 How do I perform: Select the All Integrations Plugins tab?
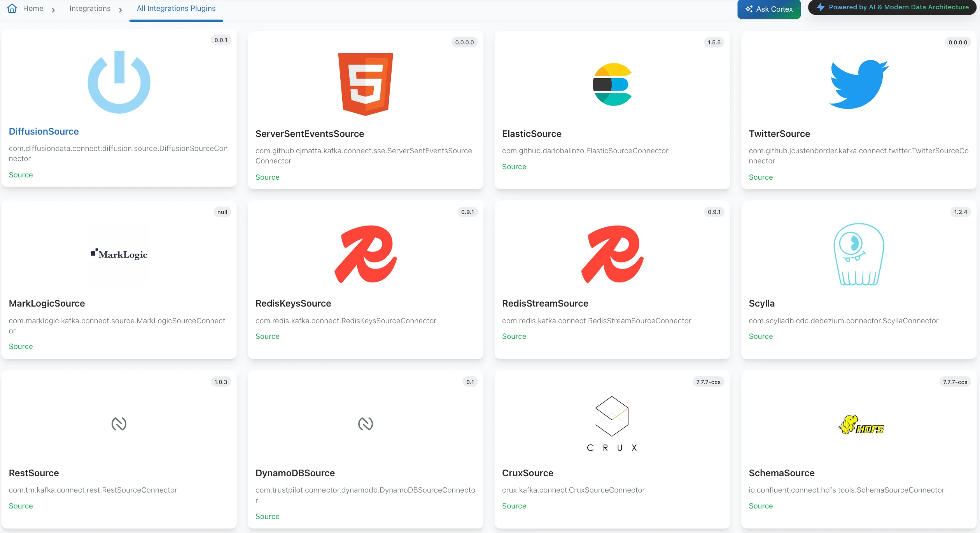point(176,8)
